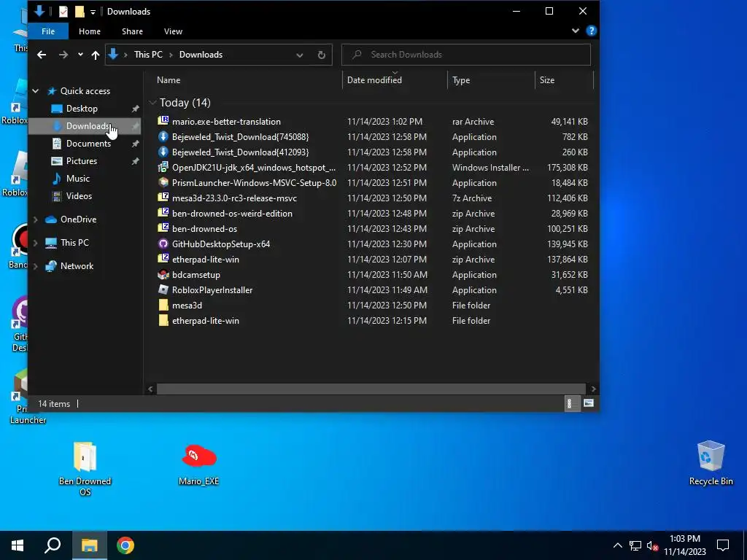The image size is (747, 560).
Task: Click the horizontal scrollbar track
Action: [x=371, y=389]
